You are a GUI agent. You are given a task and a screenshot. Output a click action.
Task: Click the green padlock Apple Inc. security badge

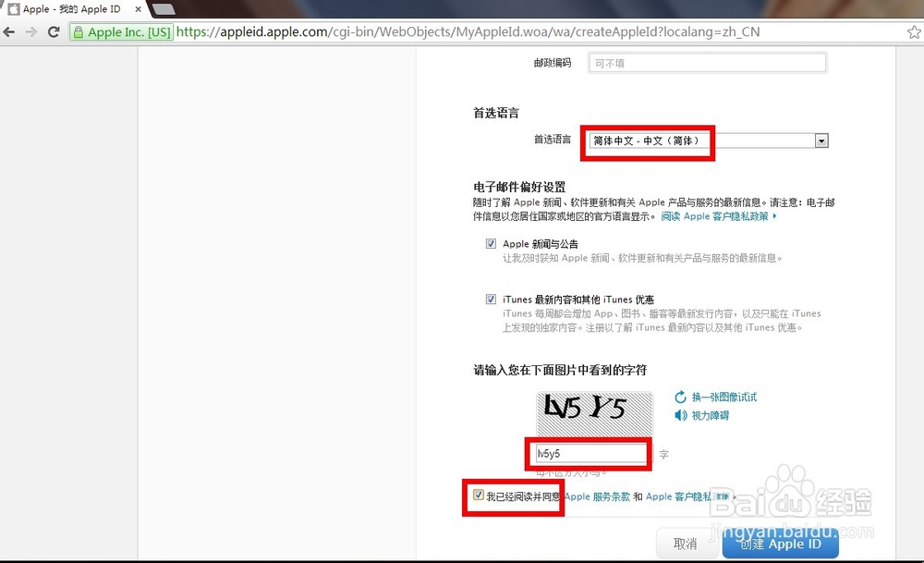pyautogui.click(x=121, y=31)
